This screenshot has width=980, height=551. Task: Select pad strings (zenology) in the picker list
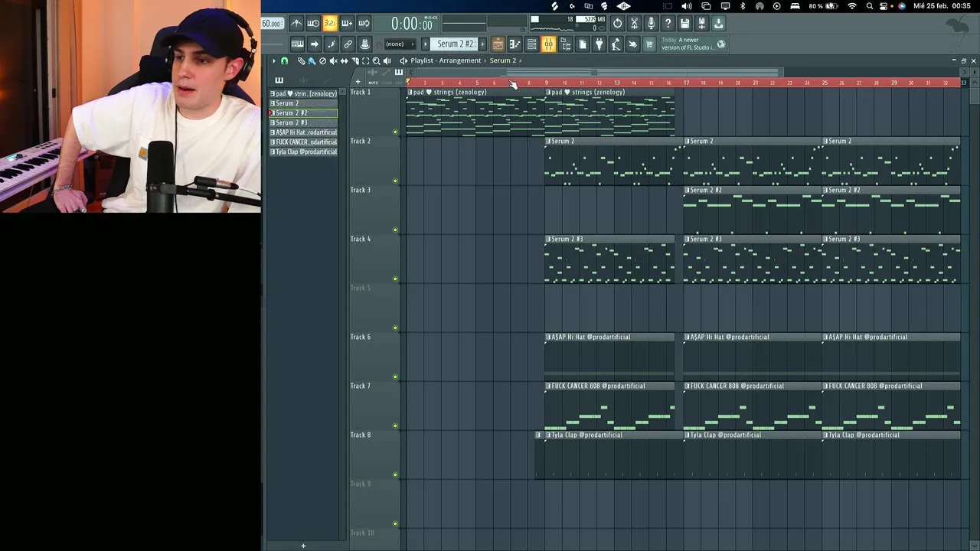[303, 93]
